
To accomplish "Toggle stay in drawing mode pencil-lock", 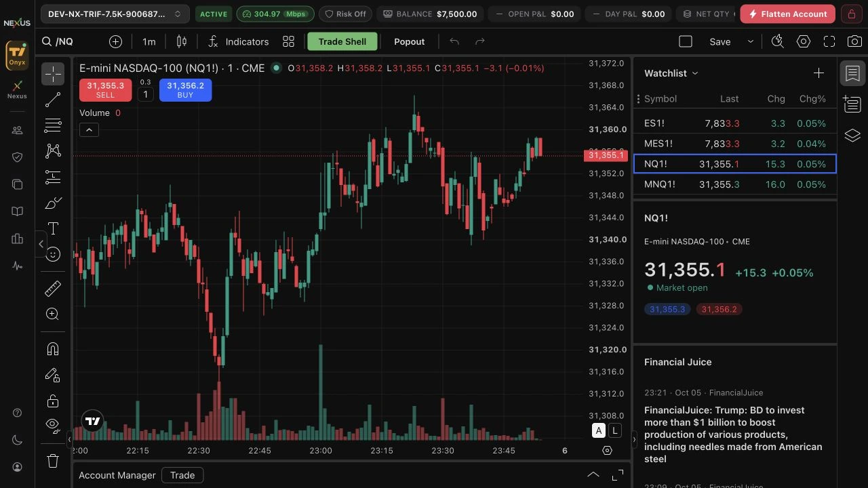I will [53, 375].
